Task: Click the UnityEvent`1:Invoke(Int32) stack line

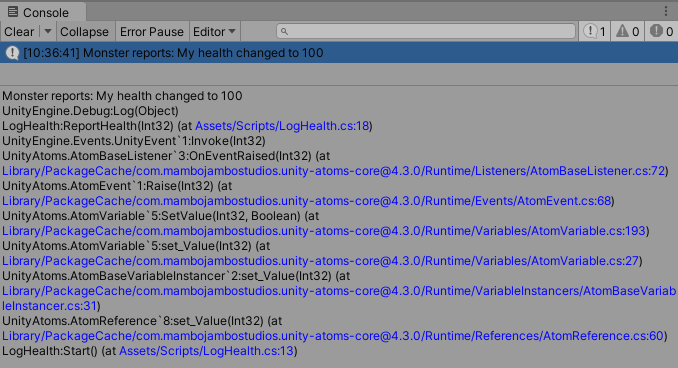Action: [134, 141]
